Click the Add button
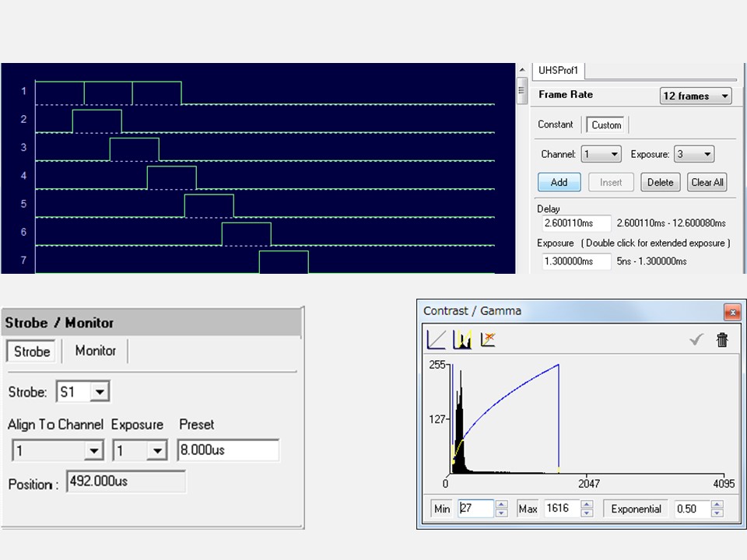The image size is (747, 560). click(x=559, y=182)
